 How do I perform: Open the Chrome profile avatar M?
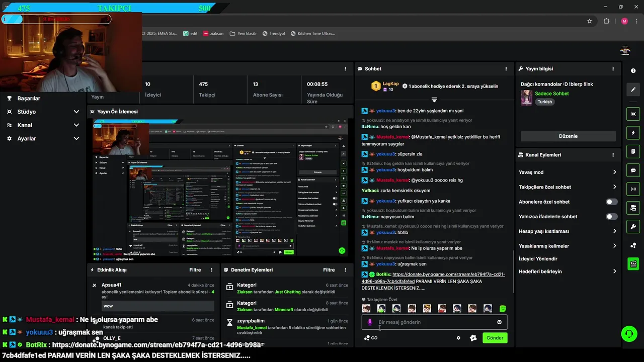[624, 21]
